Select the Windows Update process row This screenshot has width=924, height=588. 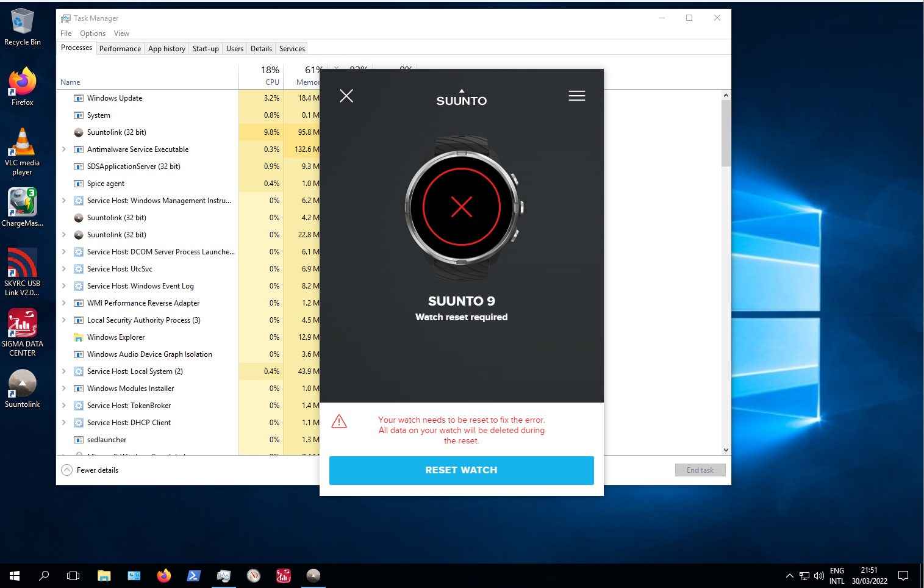click(x=189, y=98)
